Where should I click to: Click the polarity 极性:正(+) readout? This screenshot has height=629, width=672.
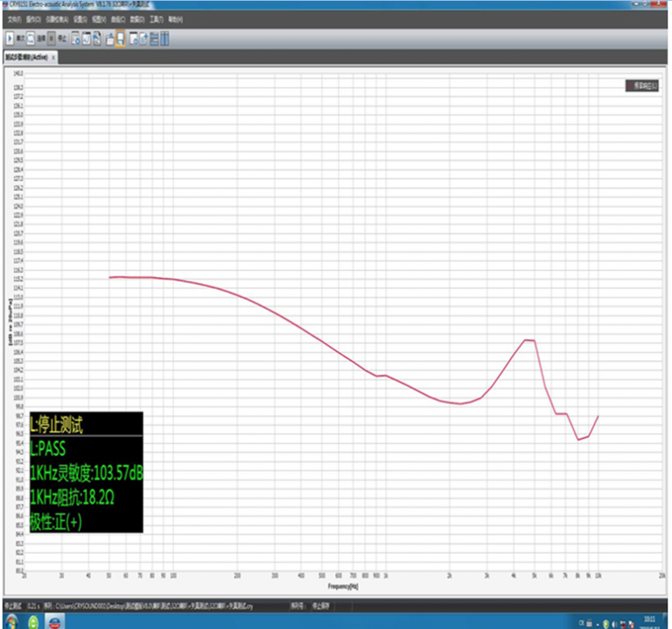(56, 522)
